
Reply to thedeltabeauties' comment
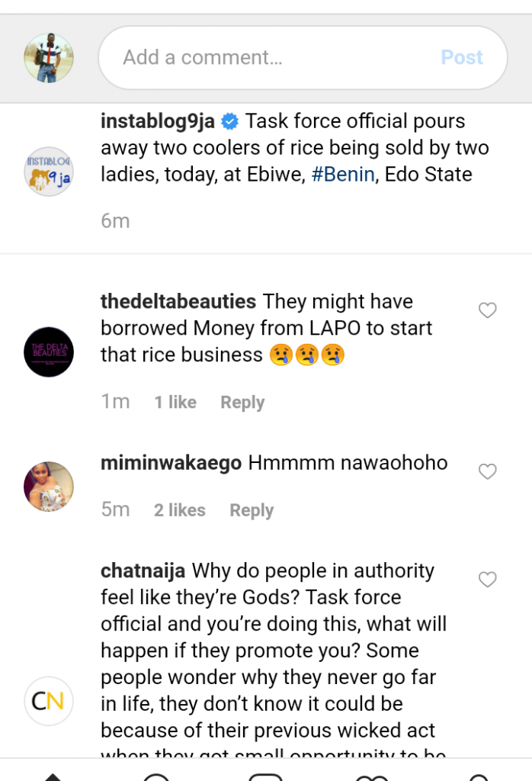click(x=242, y=403)
